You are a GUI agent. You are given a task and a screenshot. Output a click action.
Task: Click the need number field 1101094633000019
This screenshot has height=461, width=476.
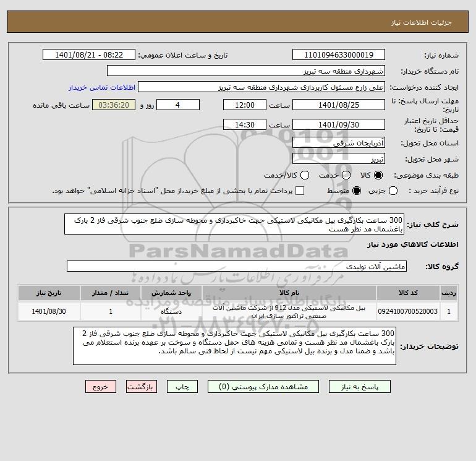tap(339, 54)
